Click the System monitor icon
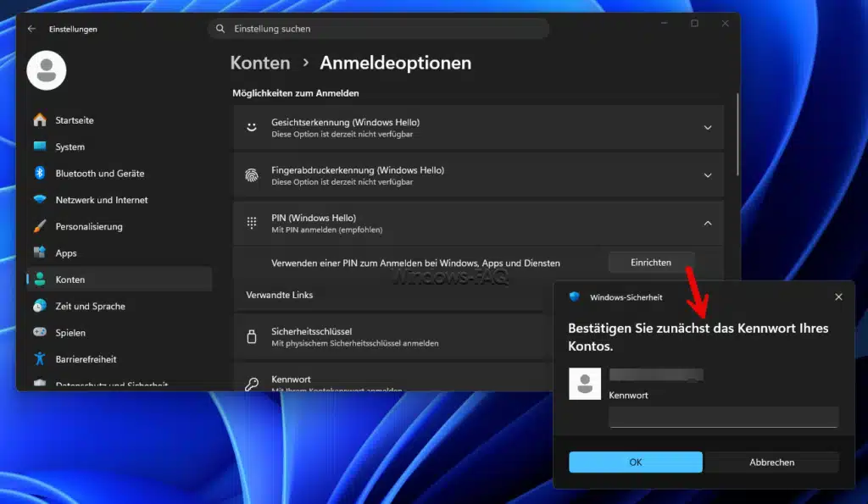This screenshot has width=868, height=504. click(40, 146)
